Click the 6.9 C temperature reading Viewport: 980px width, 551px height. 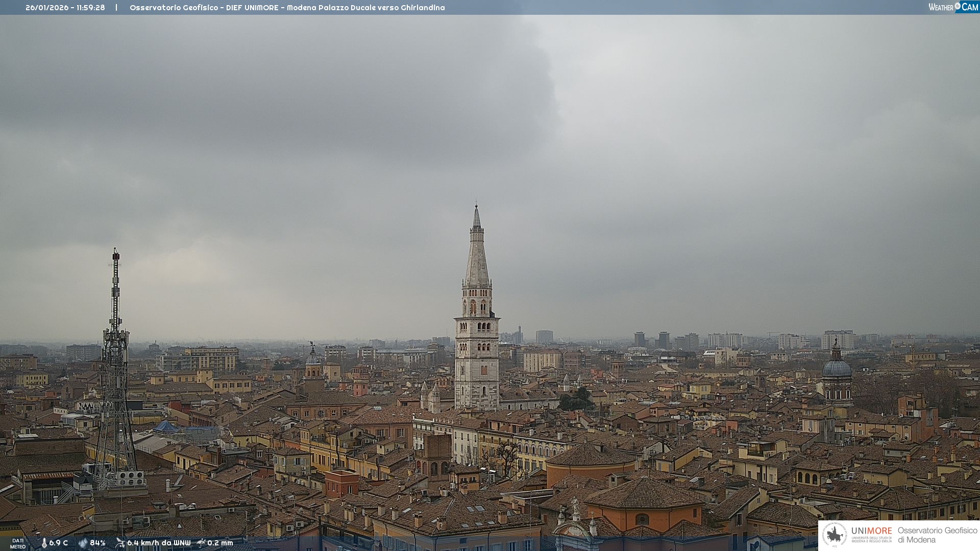[58, 543]
